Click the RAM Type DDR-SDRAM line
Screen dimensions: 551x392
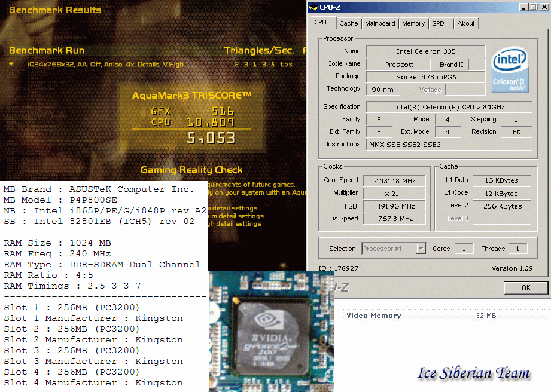coord(102,264)
